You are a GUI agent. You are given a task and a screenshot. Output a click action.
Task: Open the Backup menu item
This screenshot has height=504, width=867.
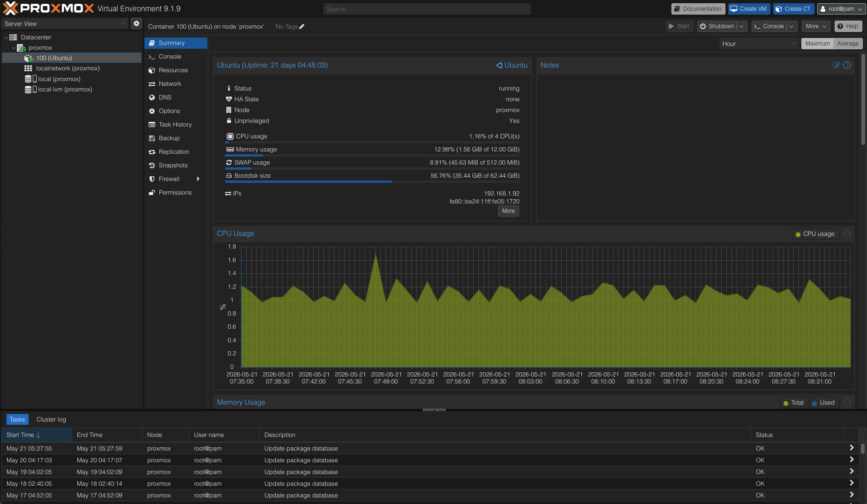pyautogui.click(x=175, y=138)
